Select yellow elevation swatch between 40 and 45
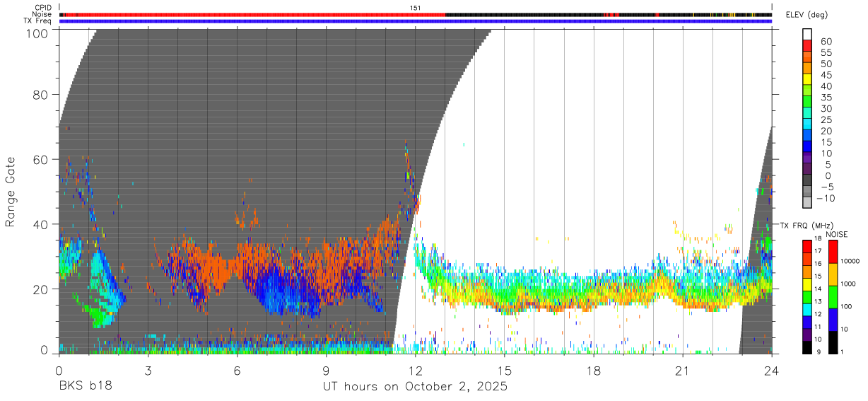Screen dimensions: 868x401 pyautogui.click(x=807, y=79)
